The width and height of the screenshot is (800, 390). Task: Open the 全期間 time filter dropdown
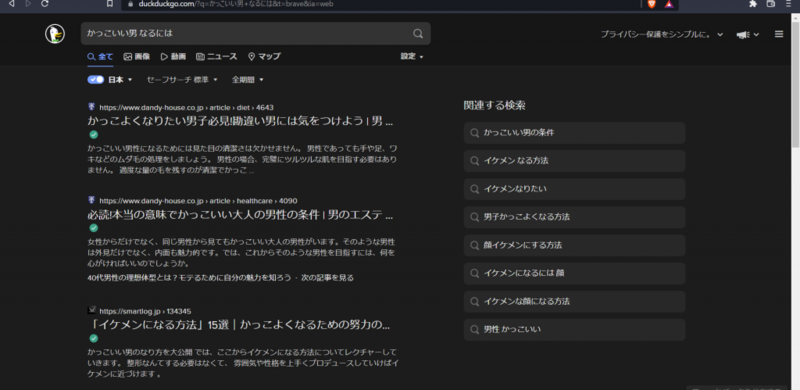[x=247, y=80]
